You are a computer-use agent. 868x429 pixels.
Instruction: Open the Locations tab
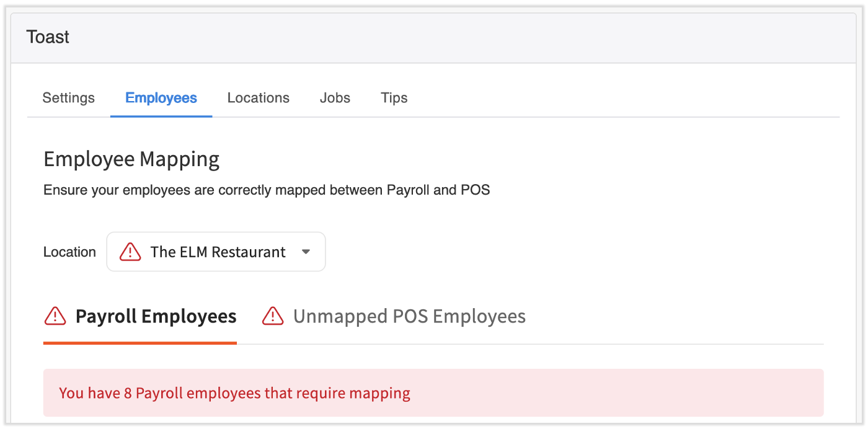[x=258, y=97]
